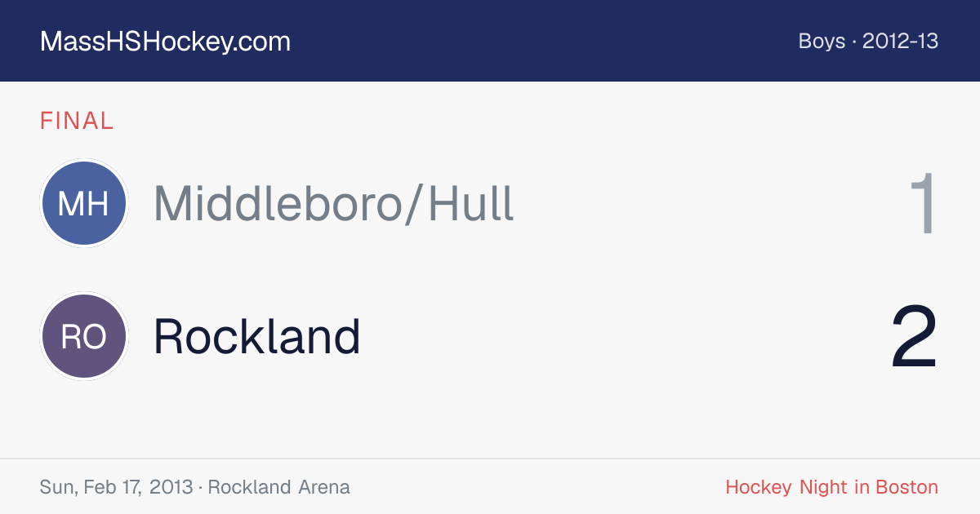The width and height of the screenshot is (980, 514).
Task: Click Middleboro/Hull's score of 1
Action: (924, 204)
